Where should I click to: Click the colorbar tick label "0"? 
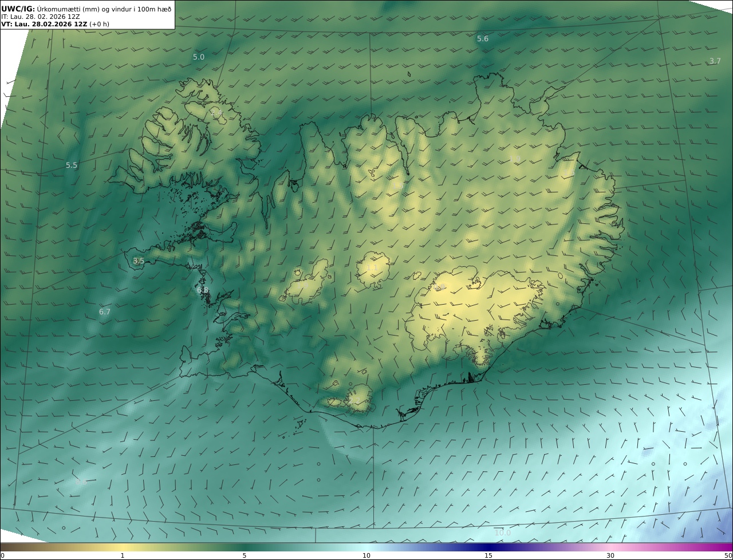2,555
